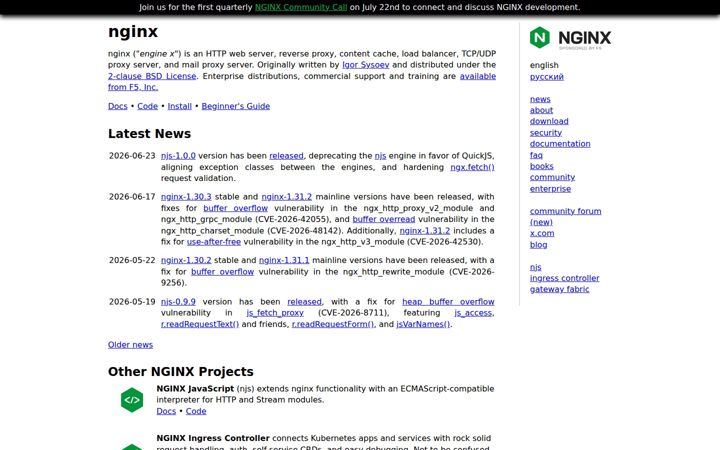The width and height of the screenshot is (720, 450).
Task: Click 'released' in the 2026-06-23 news item
Action: coord(286,156)
